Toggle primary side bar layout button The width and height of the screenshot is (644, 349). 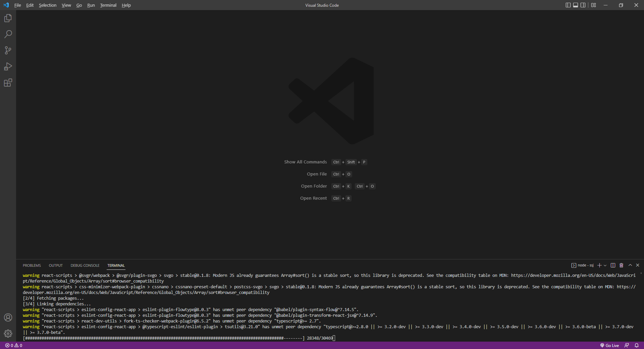(x=568, y=5)
